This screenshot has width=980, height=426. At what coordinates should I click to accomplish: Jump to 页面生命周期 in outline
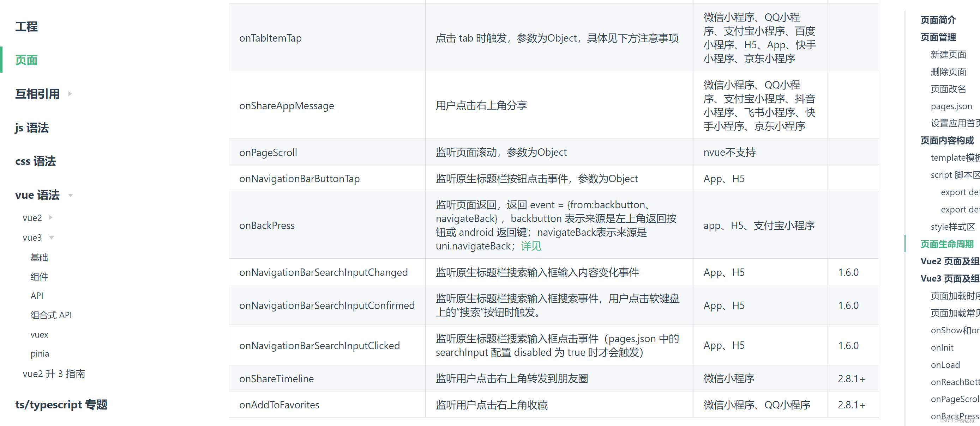coord(946,244)
